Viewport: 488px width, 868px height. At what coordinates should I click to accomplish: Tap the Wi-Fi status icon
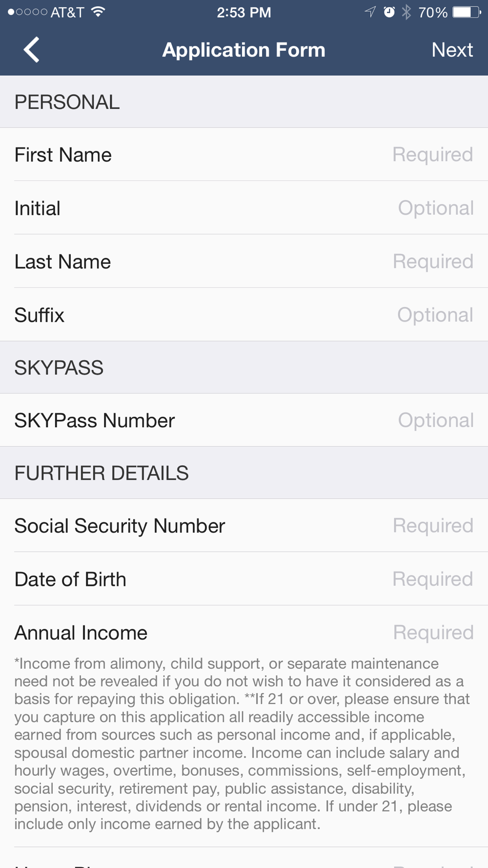(x=99, y=12)
